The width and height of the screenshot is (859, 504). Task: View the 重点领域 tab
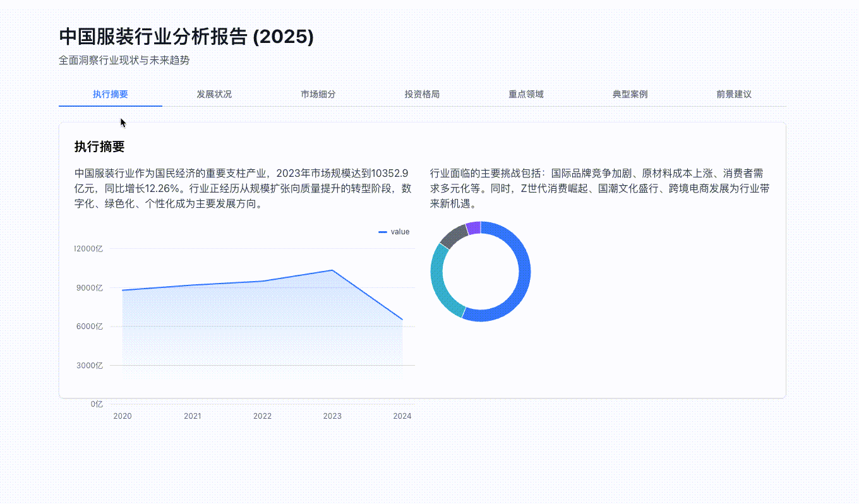(525, 94)
